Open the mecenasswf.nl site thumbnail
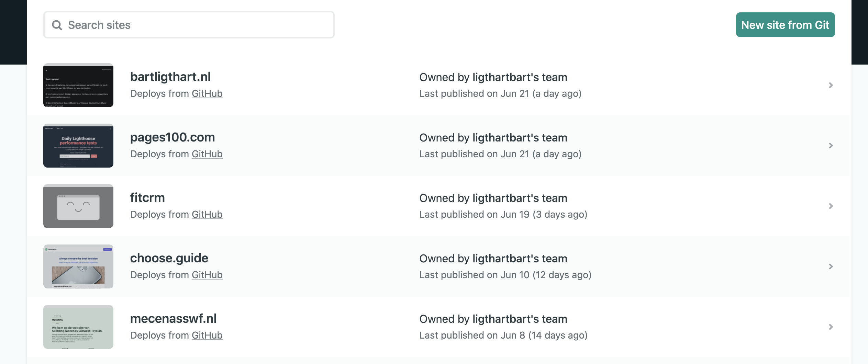 78,327
